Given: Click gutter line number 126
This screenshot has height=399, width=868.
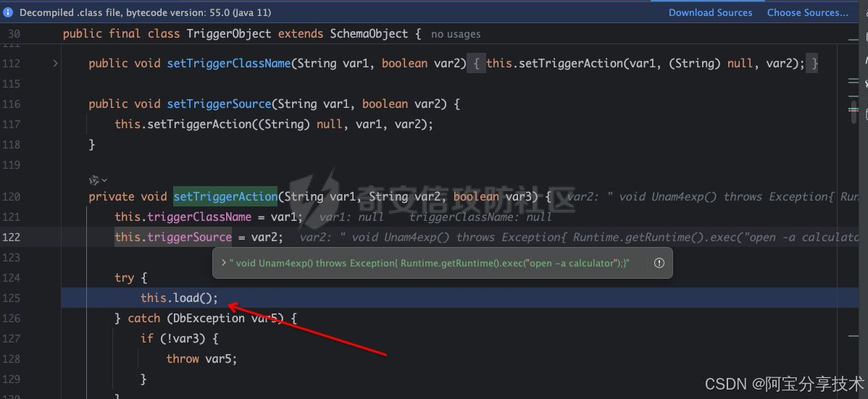Looking at the screenshot, I should pos(11,319).
